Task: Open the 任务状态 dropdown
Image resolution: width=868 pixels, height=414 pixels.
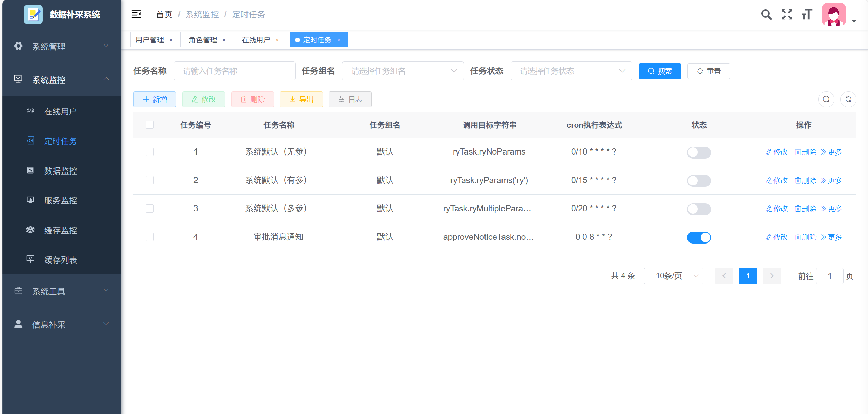Action: [x=571, y=71]
